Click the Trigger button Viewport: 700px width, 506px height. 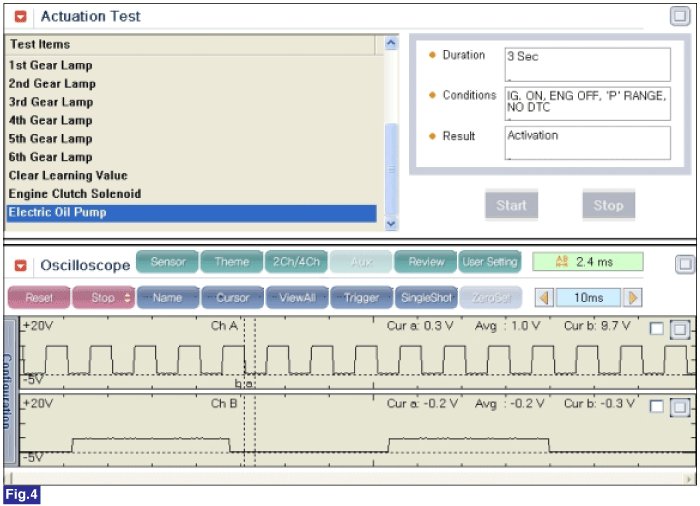point(360,298)
